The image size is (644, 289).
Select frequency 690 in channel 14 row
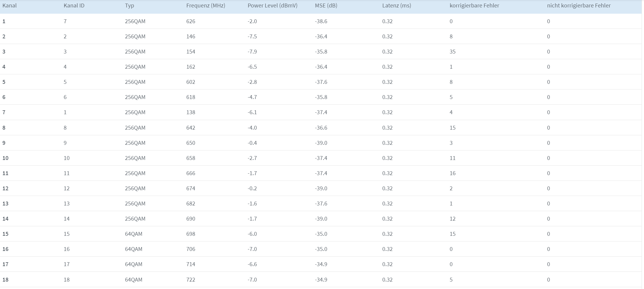pos(191,219)
